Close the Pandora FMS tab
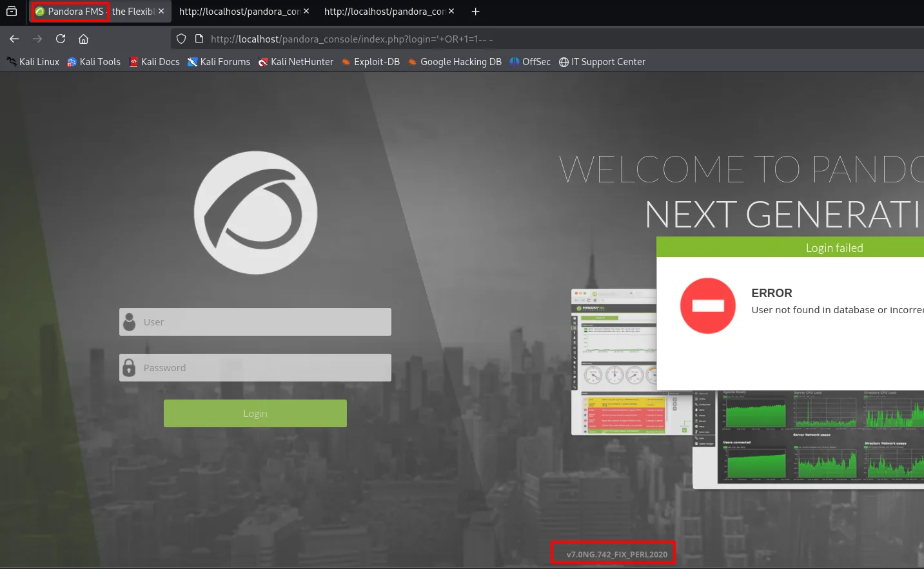 pyautogui.click(x=161, y=12)
